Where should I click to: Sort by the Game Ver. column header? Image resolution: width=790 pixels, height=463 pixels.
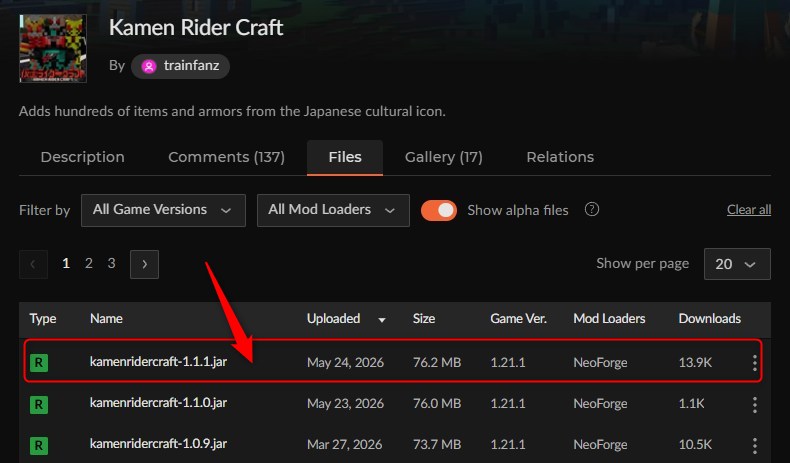(518, 318)
